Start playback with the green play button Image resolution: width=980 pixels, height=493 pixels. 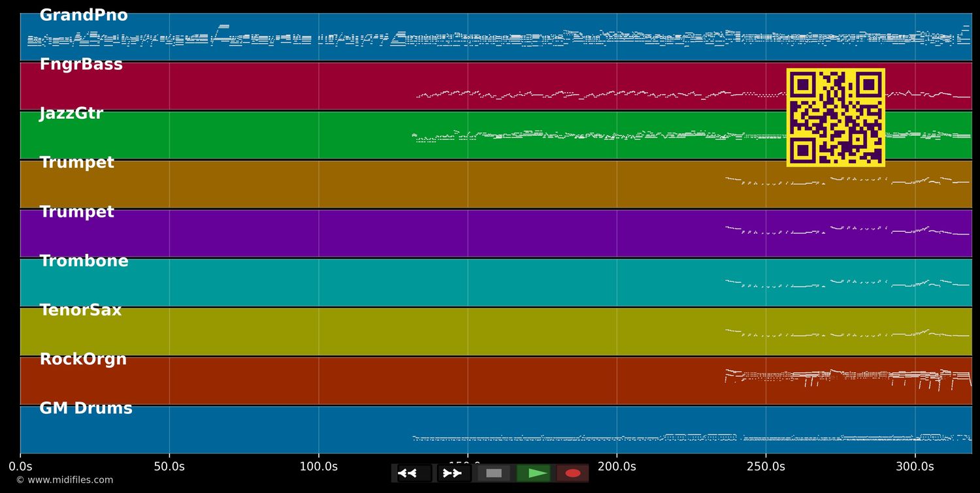[x=533, y=473]
